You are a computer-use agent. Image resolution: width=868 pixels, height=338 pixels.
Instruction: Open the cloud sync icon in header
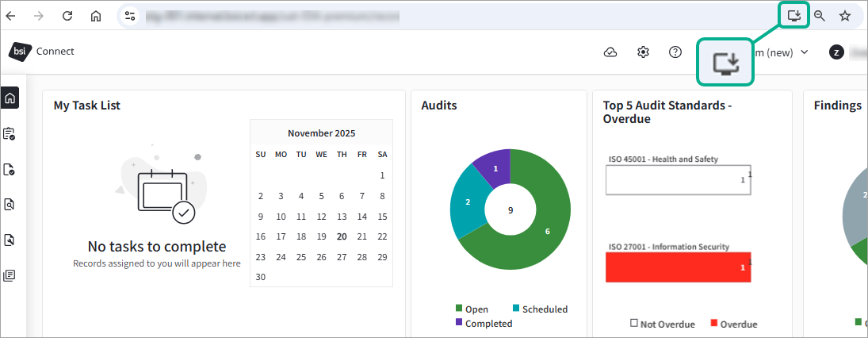click(610, 52)
